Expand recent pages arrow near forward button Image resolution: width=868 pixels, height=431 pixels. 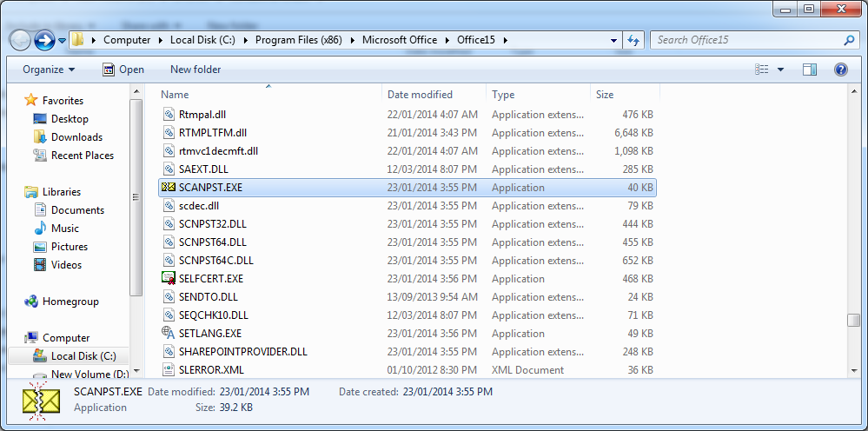coord(62,40)
